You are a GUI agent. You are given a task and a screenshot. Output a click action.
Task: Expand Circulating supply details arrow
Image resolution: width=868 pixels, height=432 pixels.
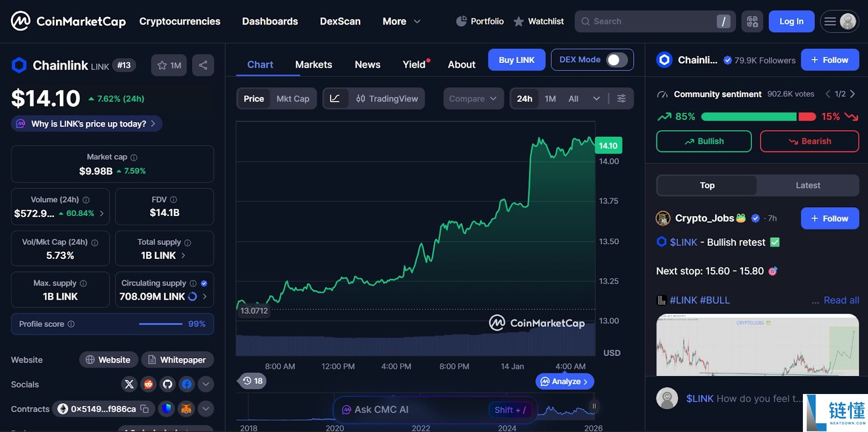point(205,296)
